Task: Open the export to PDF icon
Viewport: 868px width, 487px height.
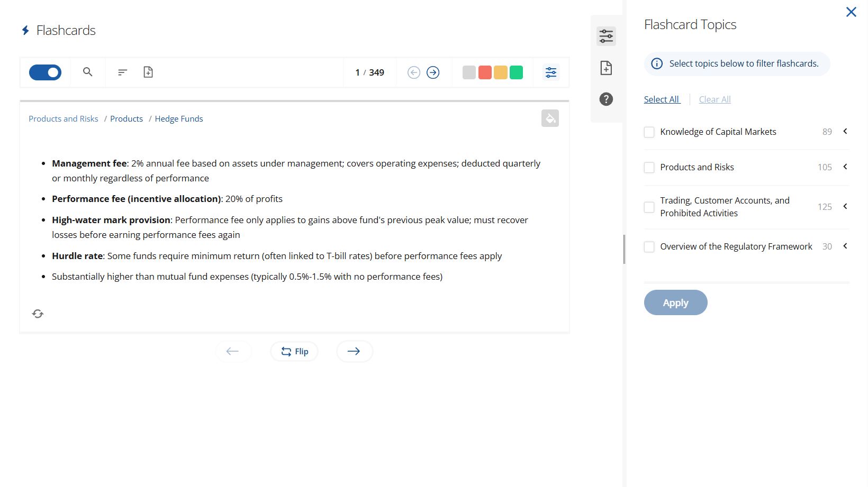Action: (148, 72)
